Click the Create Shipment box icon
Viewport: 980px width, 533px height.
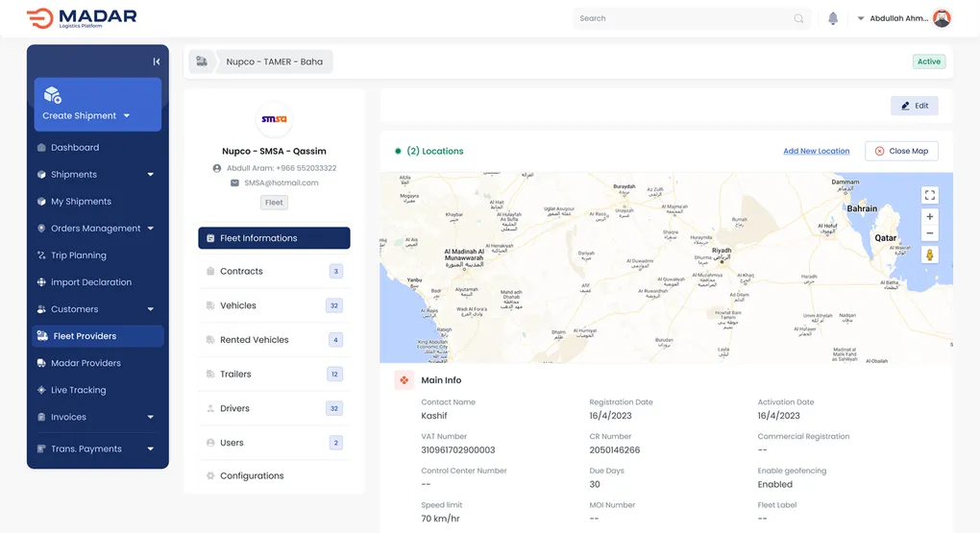[53, 95]
